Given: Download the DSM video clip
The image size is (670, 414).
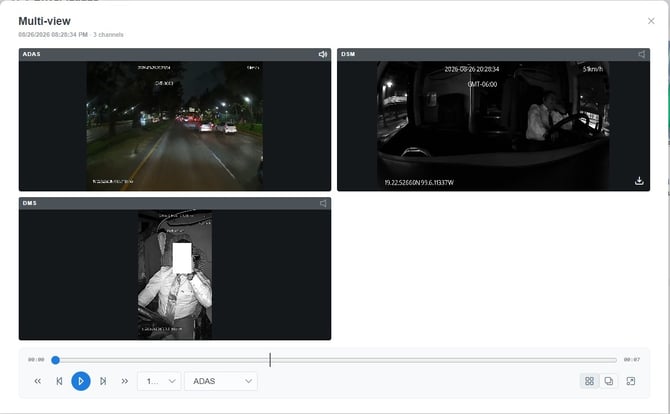Looking at the screenshot, I should click(x=639, y=181).
